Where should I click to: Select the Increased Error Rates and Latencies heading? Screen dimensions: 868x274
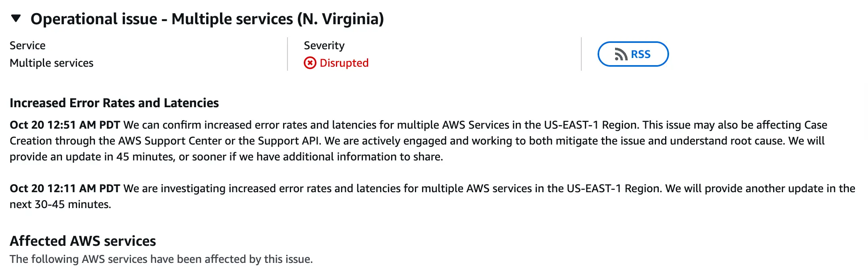coord(114,103)
